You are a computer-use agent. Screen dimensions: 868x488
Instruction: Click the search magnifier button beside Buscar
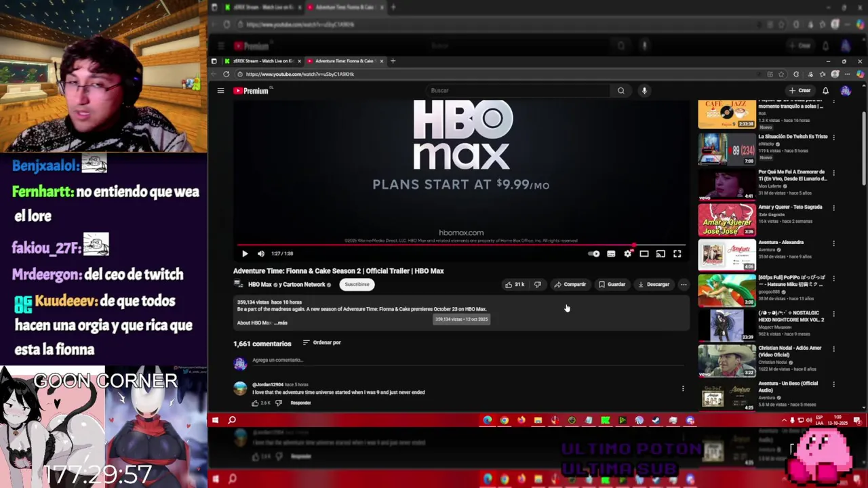click(x=620, y=90)
